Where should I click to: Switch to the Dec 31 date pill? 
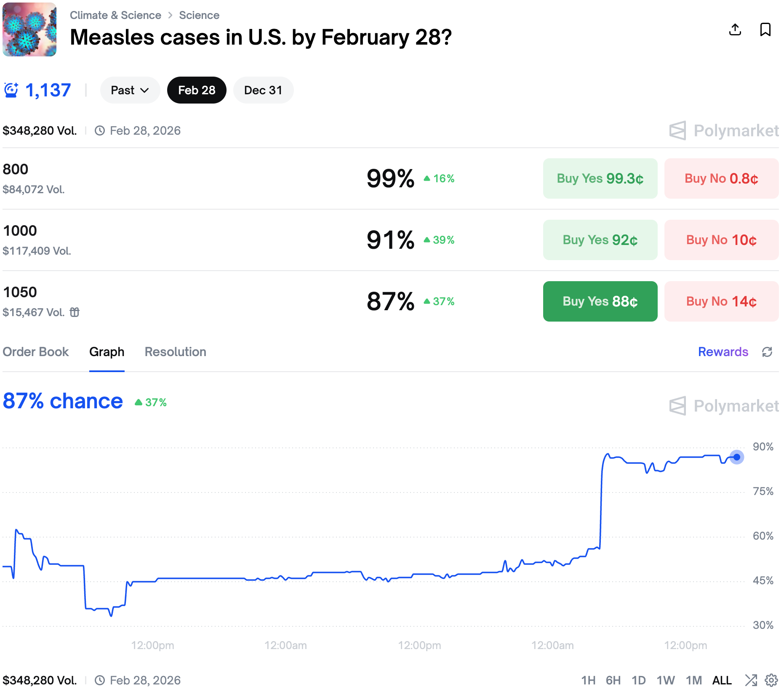tap(263, 90)
